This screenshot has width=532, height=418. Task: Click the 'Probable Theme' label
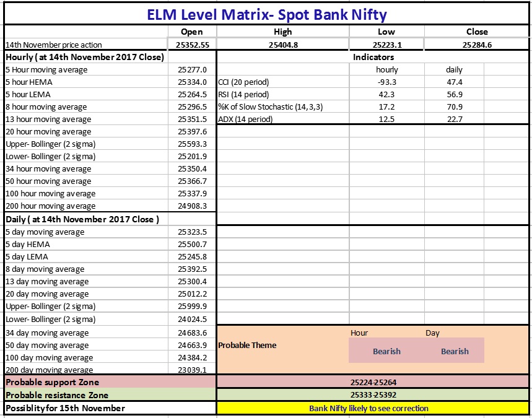[247, 346]
